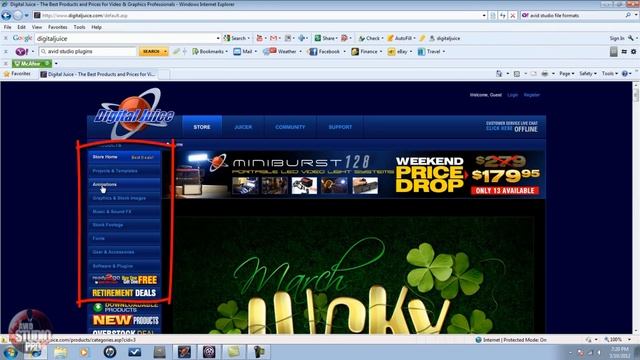
Task: Click the browser Back arrow button
Action: click(6, 16)
